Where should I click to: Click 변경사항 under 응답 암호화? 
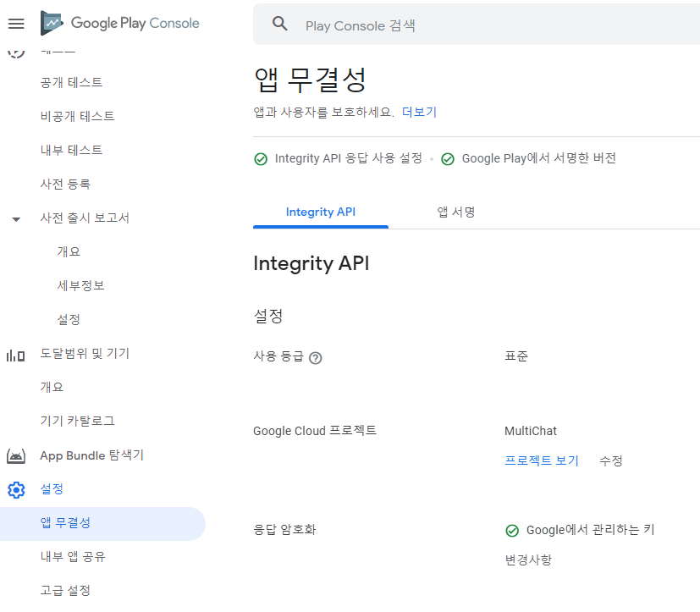tap(528, 560)
